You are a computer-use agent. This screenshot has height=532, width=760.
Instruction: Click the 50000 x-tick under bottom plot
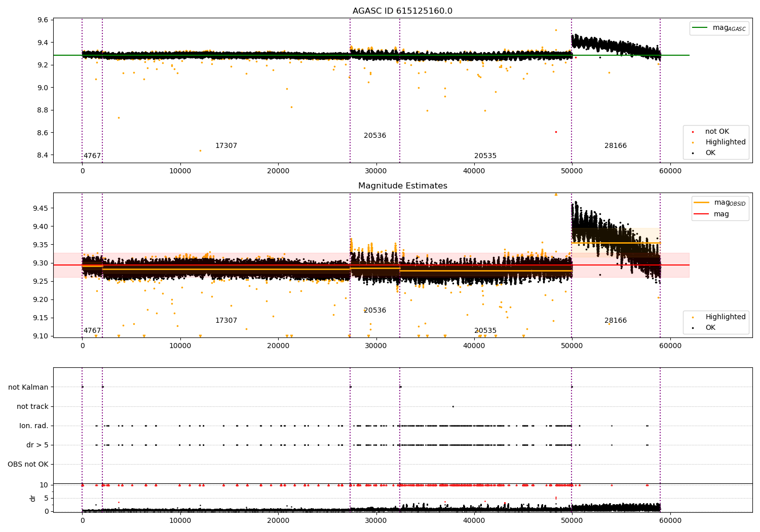click(572, 520)
